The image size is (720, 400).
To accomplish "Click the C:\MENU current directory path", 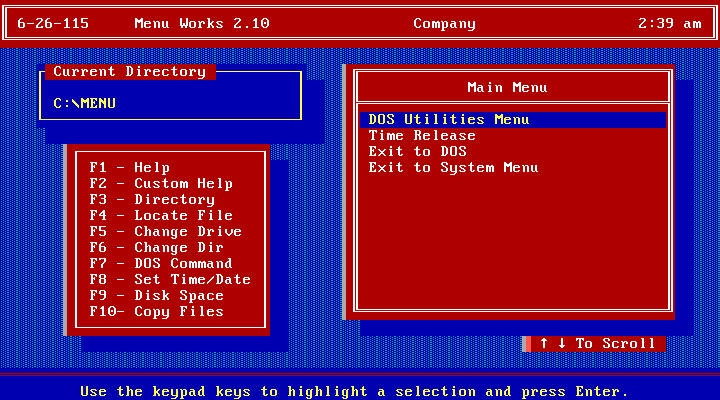I will point(85,103).
